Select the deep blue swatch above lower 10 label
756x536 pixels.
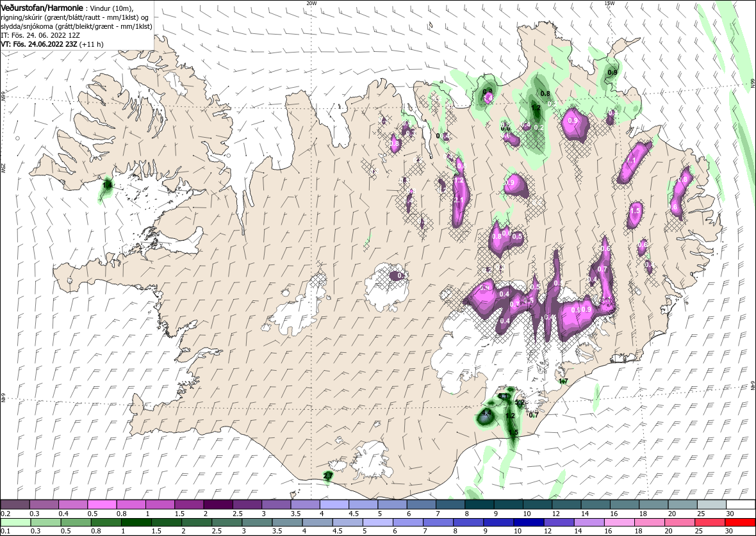click(529, 523)
